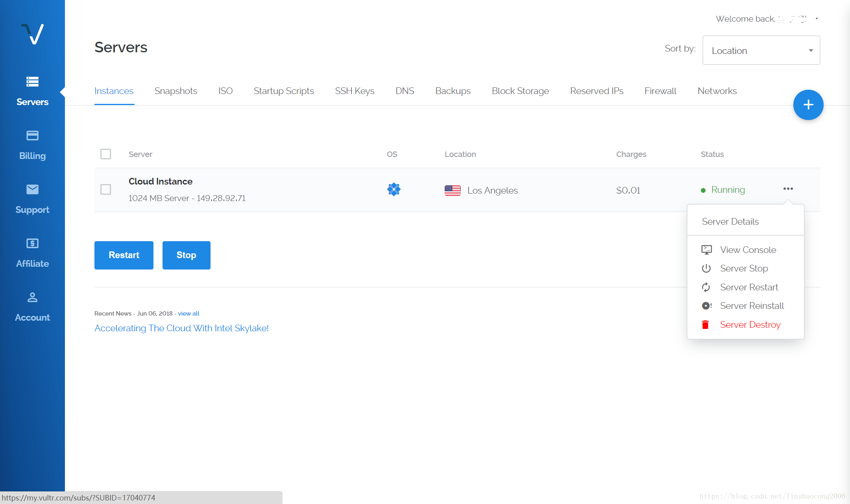Go to Affiliate section in sidebar
Image resolution: width=850 pixels, height=504 pixels.
pyautogui.click(x=32, y=253)
